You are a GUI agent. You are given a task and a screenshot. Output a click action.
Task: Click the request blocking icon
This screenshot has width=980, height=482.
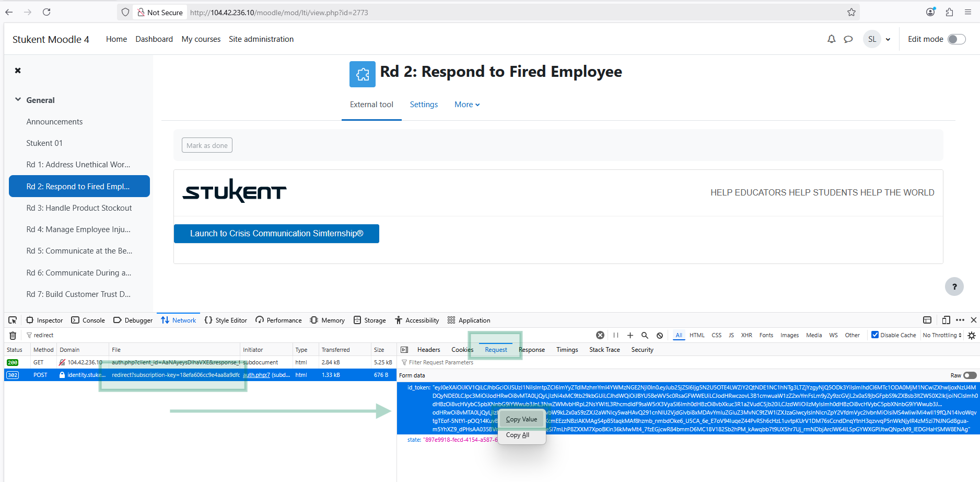tap(660, 336)
